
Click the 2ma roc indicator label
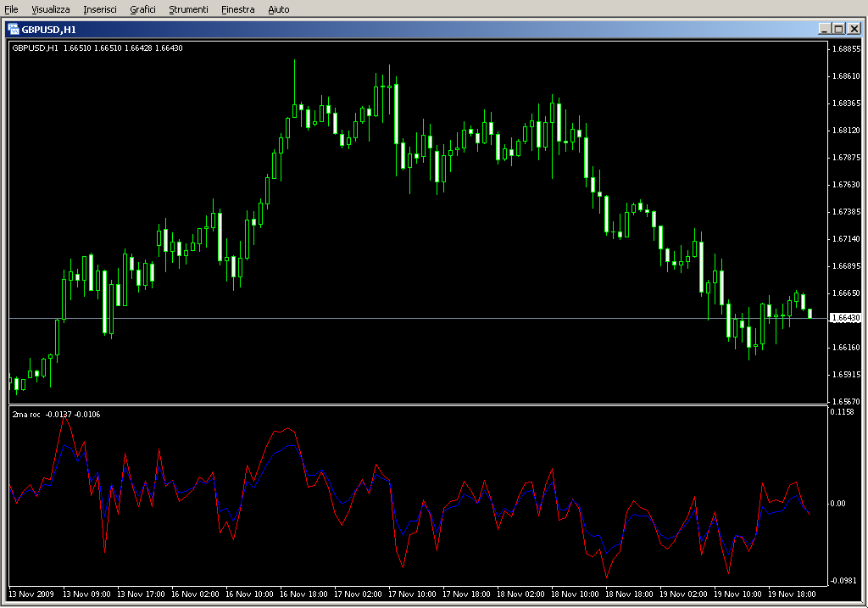tap(56, 414)
